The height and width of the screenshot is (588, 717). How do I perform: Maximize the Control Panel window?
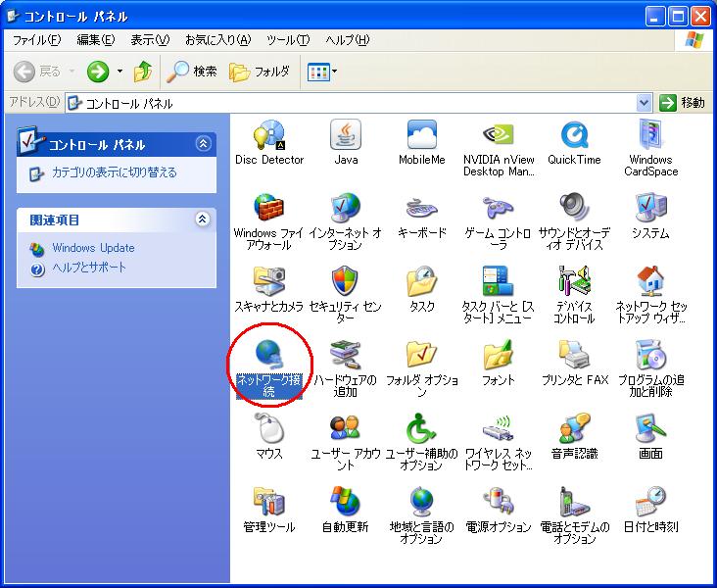coord(678,17)
